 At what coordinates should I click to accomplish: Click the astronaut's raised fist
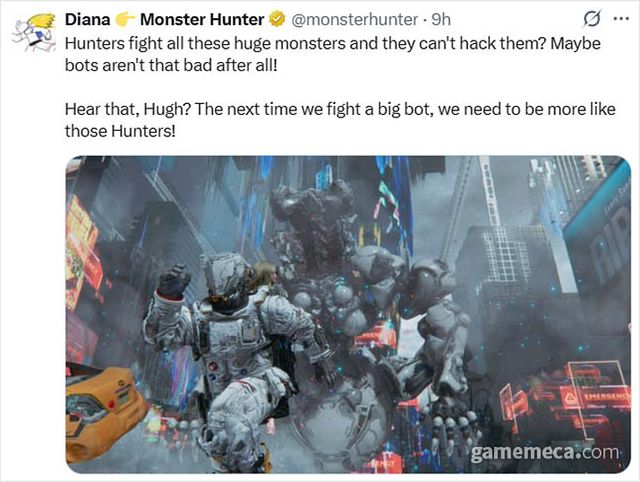(173, 280)
